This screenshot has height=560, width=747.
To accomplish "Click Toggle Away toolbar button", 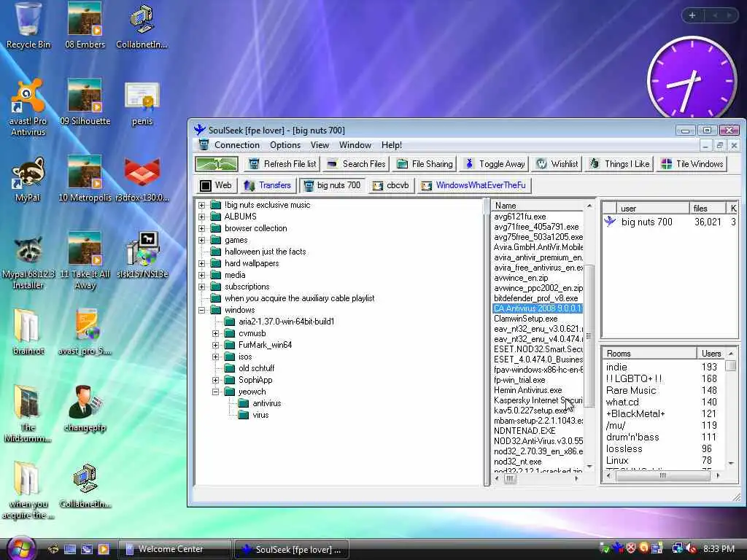I will click(x=495, y=164).
